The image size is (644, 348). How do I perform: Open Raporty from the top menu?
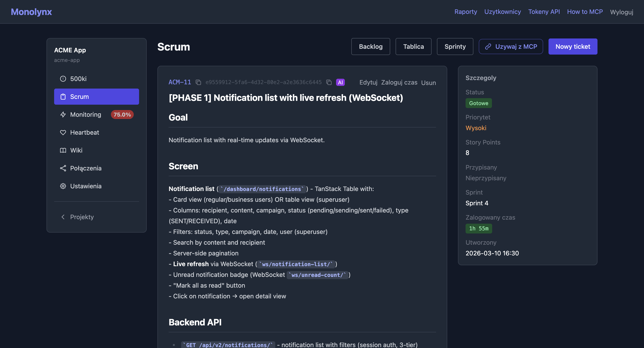point(466,11)
